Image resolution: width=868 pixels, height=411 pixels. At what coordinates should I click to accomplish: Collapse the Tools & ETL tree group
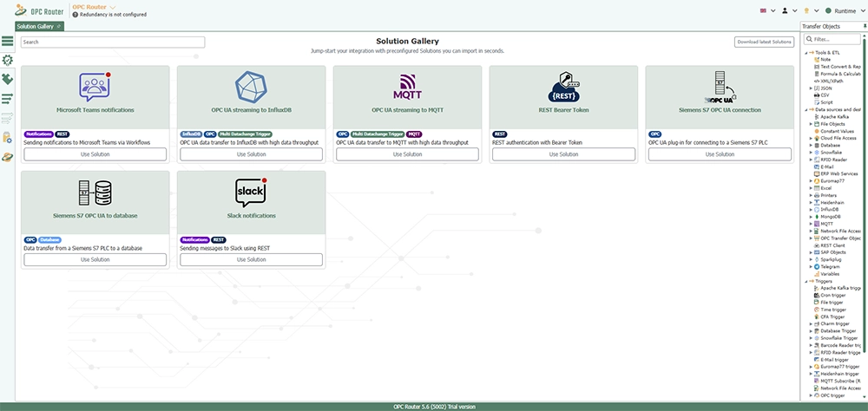point(806,53)
